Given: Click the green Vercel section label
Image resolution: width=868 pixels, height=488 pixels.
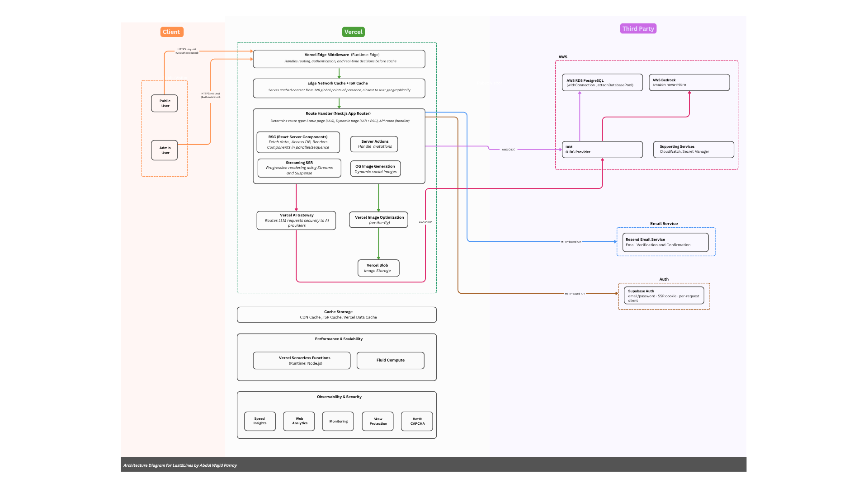Looking at the screenshot, I should tap(354, 32).
